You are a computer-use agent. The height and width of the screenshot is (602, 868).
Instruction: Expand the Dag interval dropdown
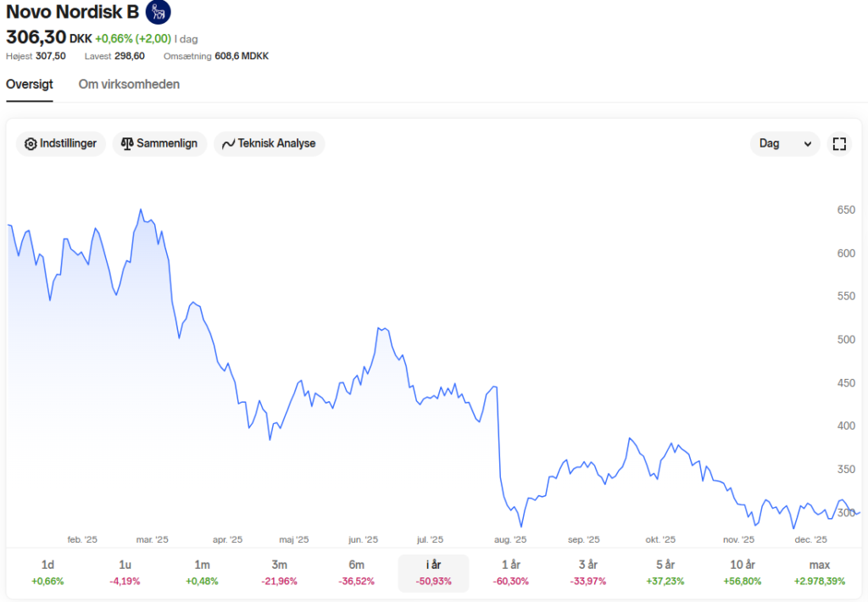pos(785,144)
